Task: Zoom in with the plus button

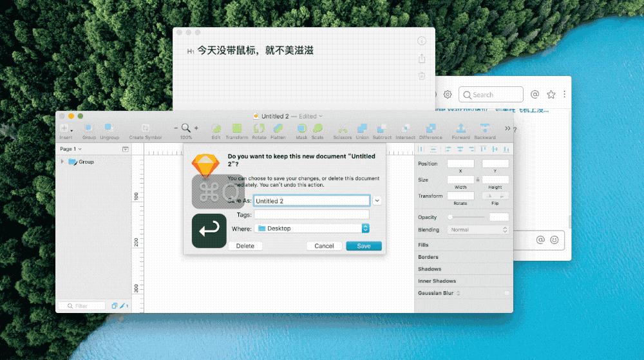Action: (196, 128)
